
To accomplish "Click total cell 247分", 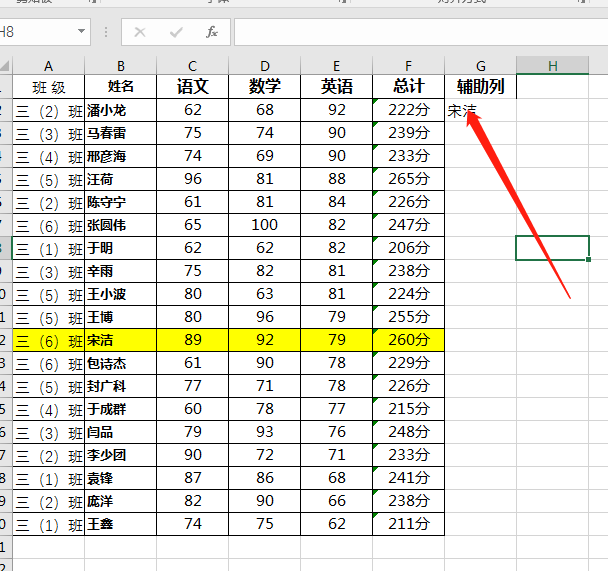I will click(408, 225).
